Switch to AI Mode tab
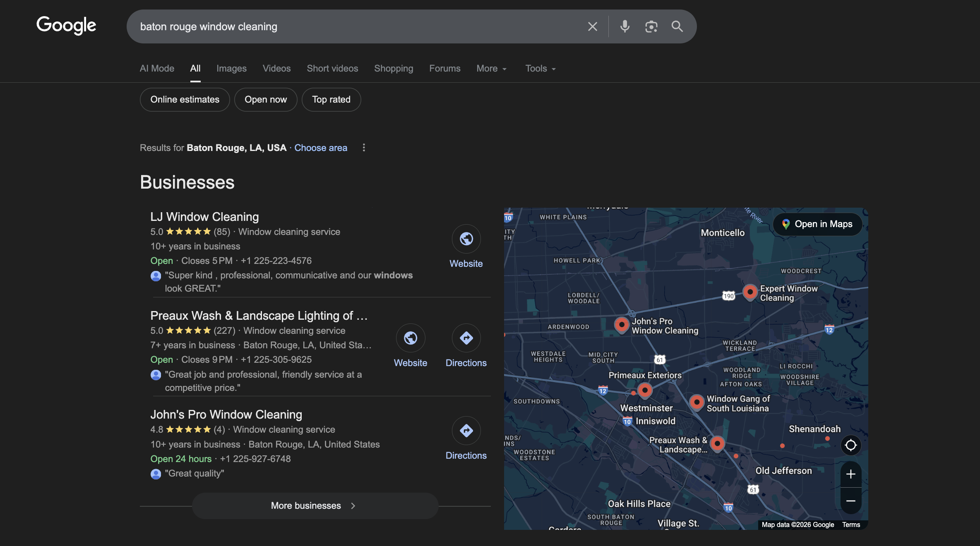The height and width of the screenshot is (546, 980). [x=157, y=69]
